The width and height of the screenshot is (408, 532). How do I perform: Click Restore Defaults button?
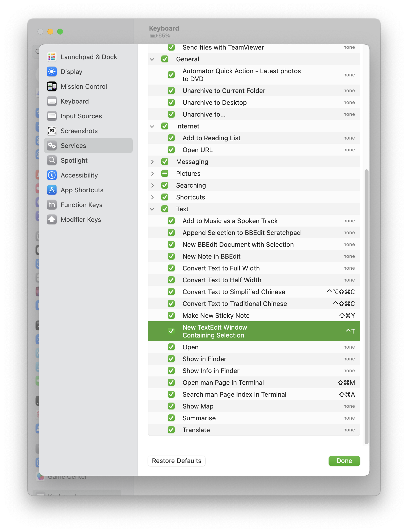coord(177,461)
